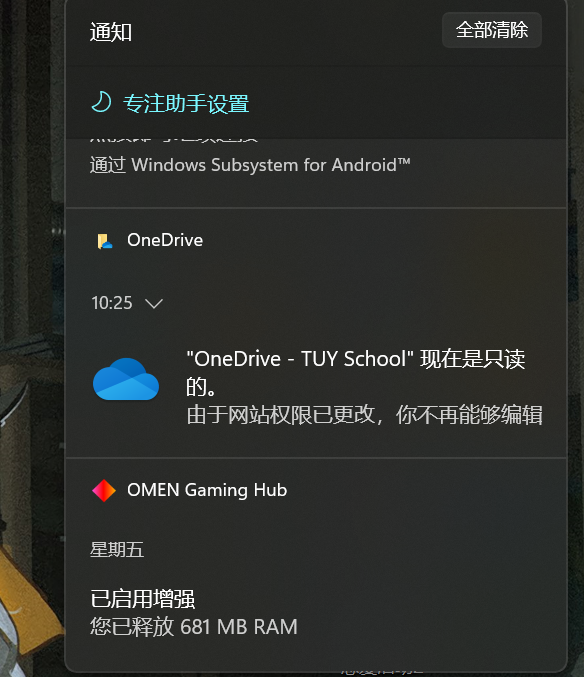This screenshot has width=584, height=677.
Task: Click the small OneDrive folder header icon
Action: click(104, 240)
